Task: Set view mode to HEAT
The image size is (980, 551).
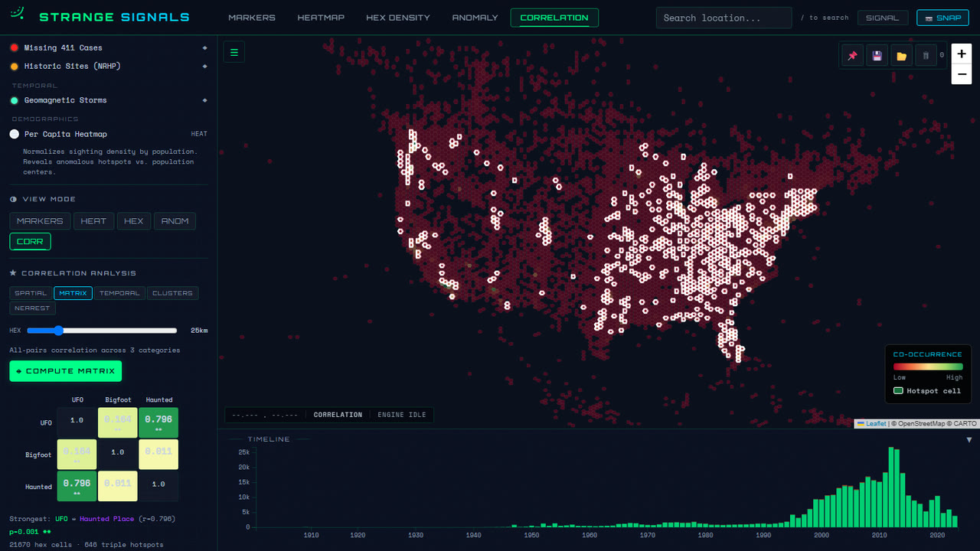Action: pyautogui.click(x=93, y=221)
